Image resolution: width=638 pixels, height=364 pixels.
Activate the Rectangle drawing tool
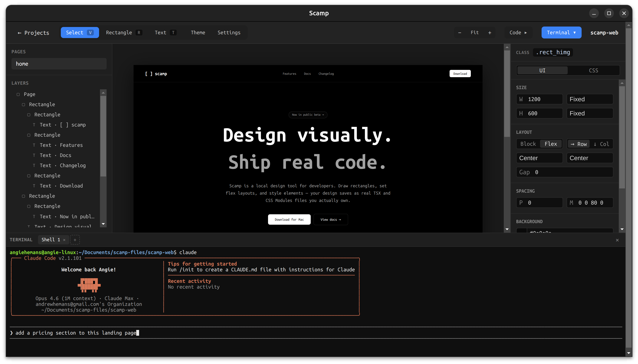click(124, 32)
